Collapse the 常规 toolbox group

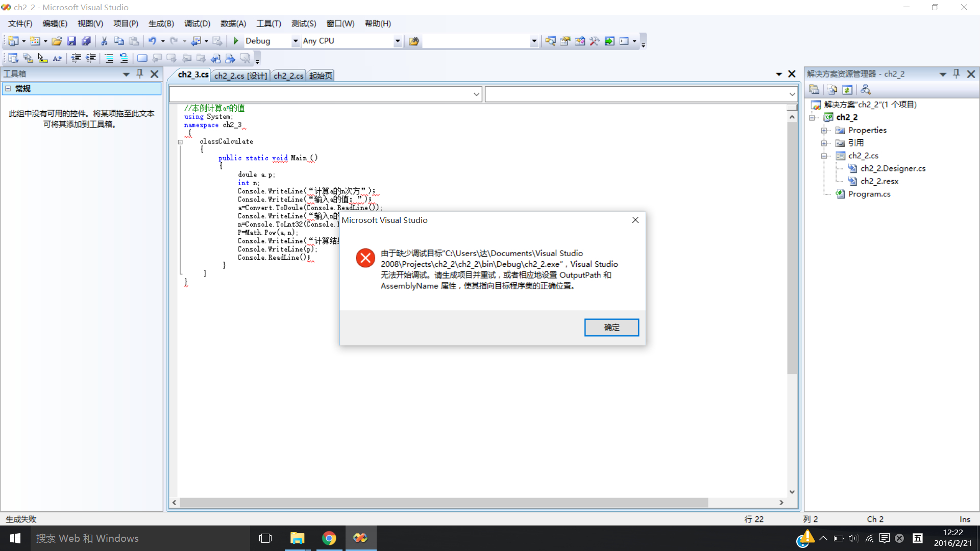(x=8, y=88)
